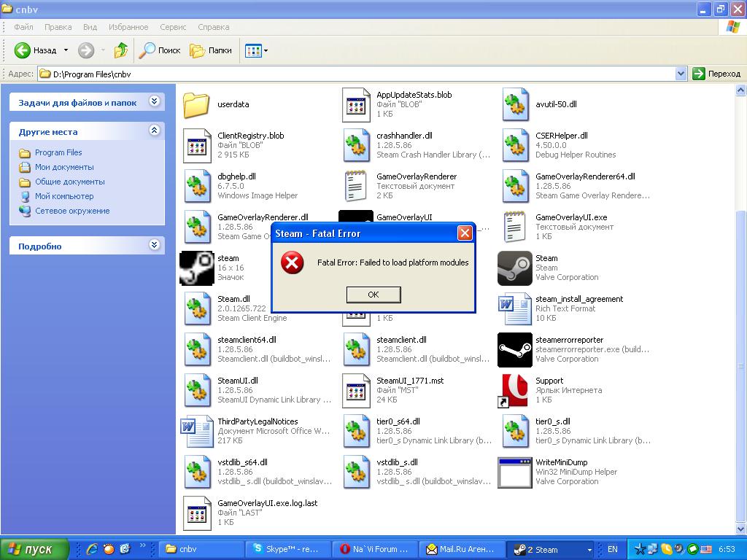Select the crashhandler.dll file icon
747x560 pixels.
pyautogui.click(x=356, y=146)
